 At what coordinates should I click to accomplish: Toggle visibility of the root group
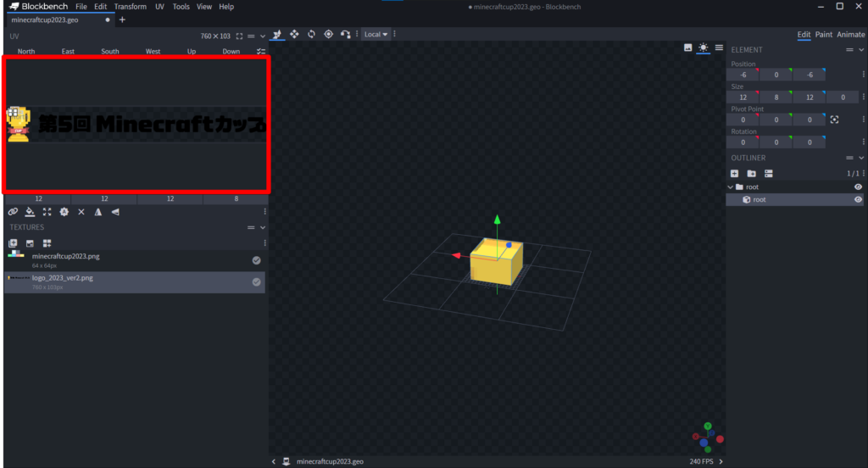pyautogui.click(x=858, y=187)
